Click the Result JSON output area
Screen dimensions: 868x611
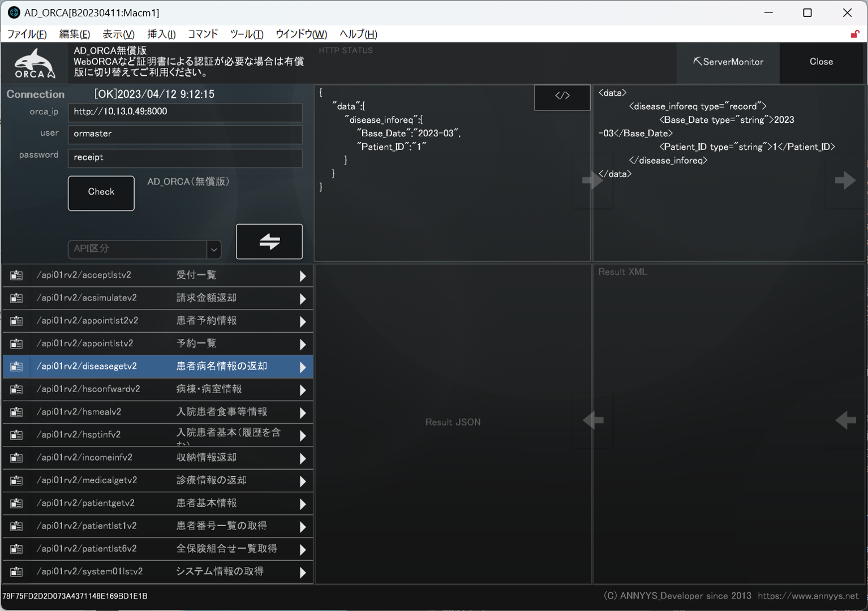[453, 424]
